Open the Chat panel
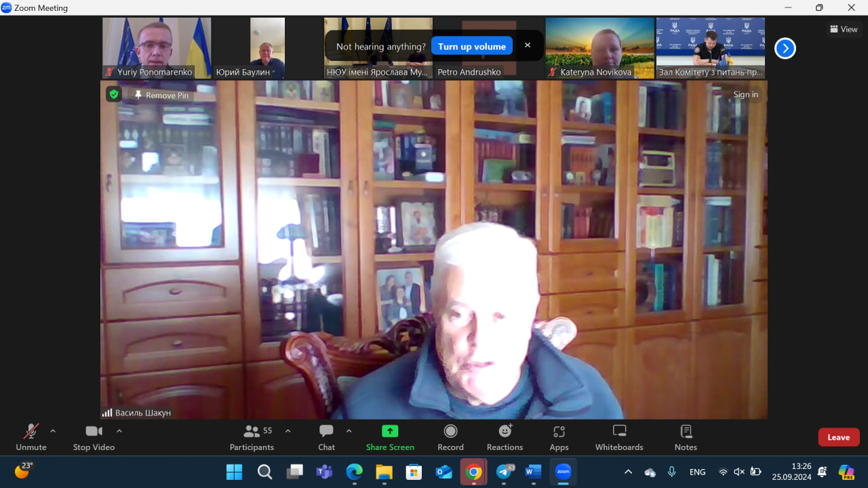 coord(326,437)
